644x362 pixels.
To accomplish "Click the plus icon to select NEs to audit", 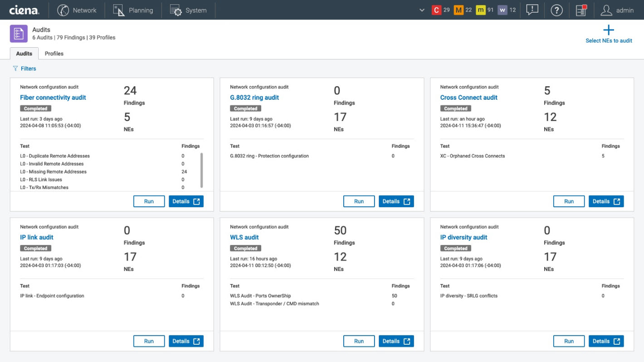I will 608,30.
